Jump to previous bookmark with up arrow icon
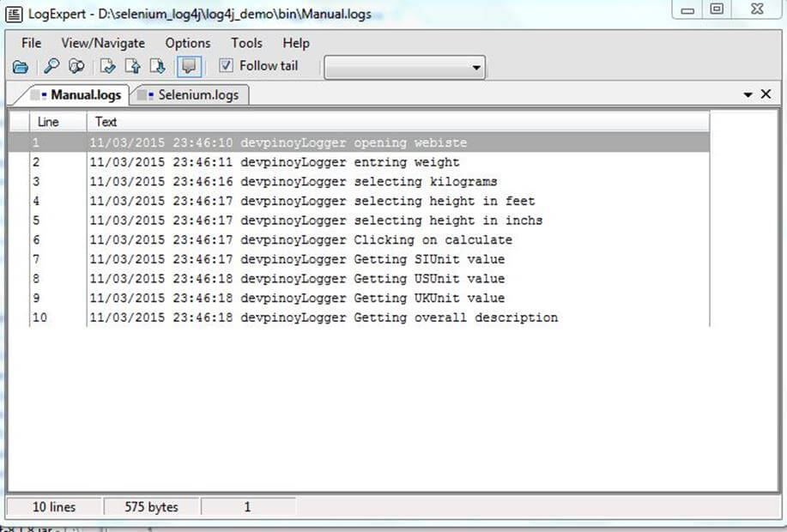The image size is (787, 532). pyautogui.click(x=133, y=67)
